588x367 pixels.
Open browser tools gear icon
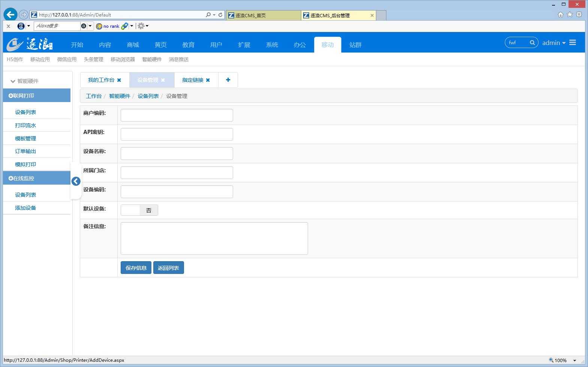click(x=579, y=15)
